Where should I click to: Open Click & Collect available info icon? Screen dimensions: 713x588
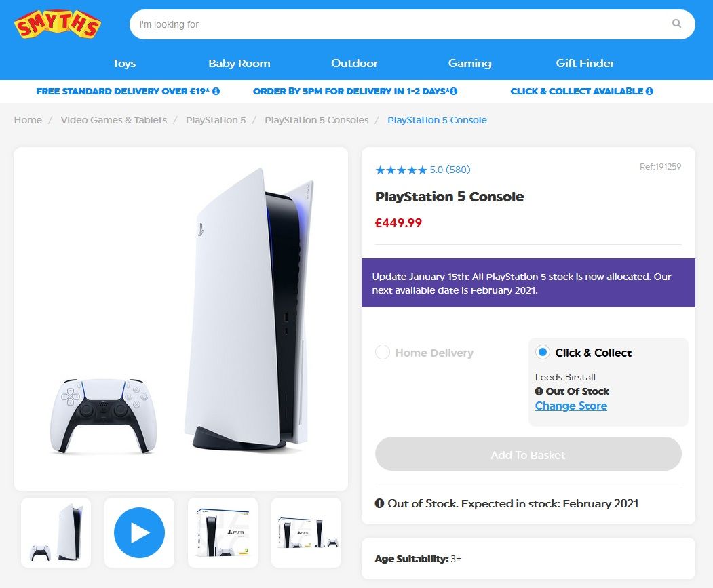click(x=649, y=91)
